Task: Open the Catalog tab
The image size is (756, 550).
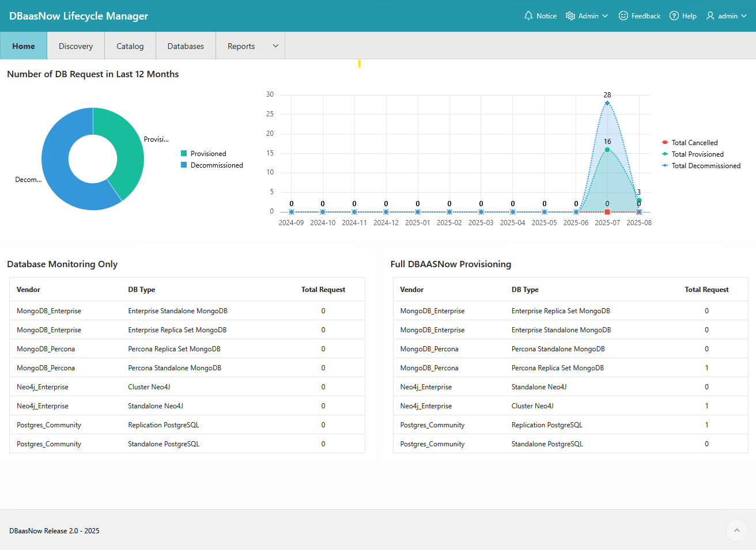Action: tap(130, 46)
